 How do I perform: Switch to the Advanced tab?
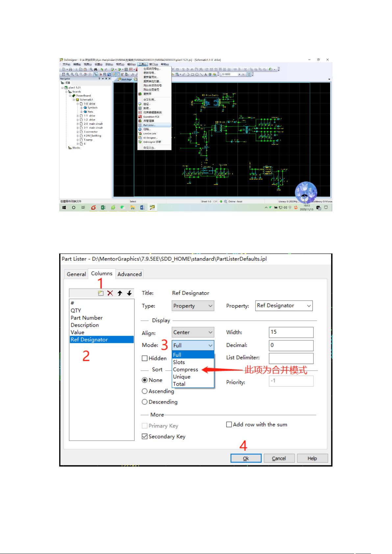click(130, 274)
